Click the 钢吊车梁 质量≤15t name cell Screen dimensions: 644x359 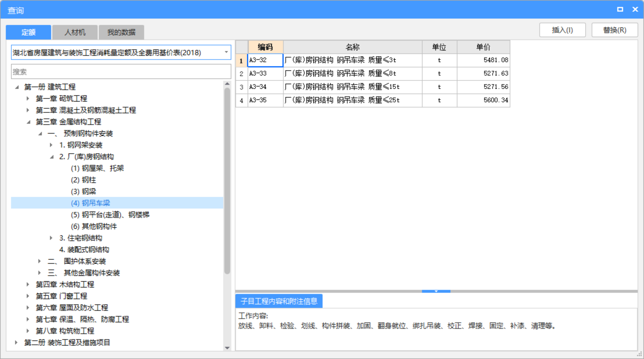point(353,87)
